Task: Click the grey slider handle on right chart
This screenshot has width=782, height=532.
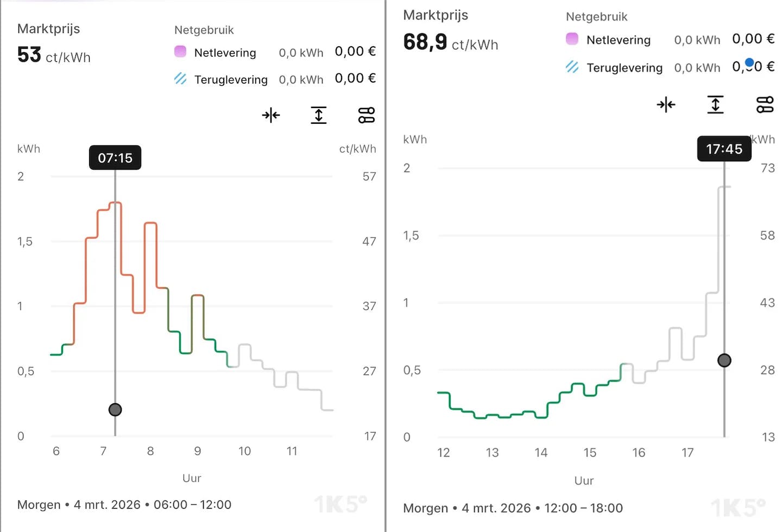Action: [724, 360]
